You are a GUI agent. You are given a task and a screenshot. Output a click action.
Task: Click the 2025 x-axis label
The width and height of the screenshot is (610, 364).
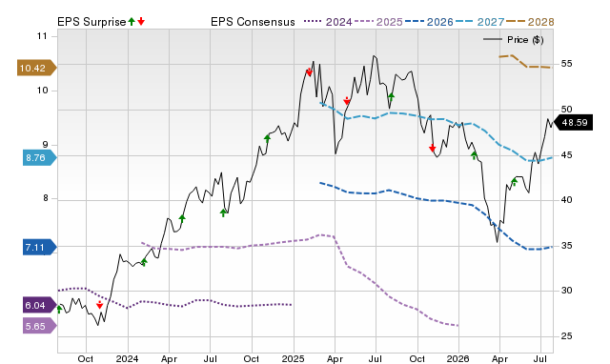(x=294, y=358)
